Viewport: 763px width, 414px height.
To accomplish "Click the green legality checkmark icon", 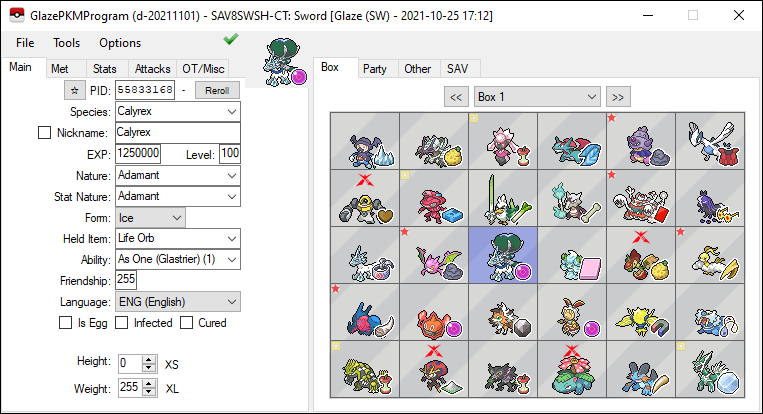I will pos(231,39).
